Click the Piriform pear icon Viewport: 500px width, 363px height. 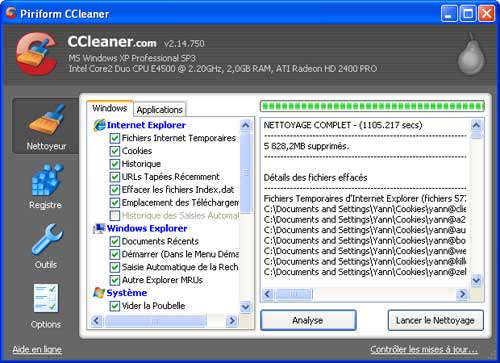click(471, 55)
